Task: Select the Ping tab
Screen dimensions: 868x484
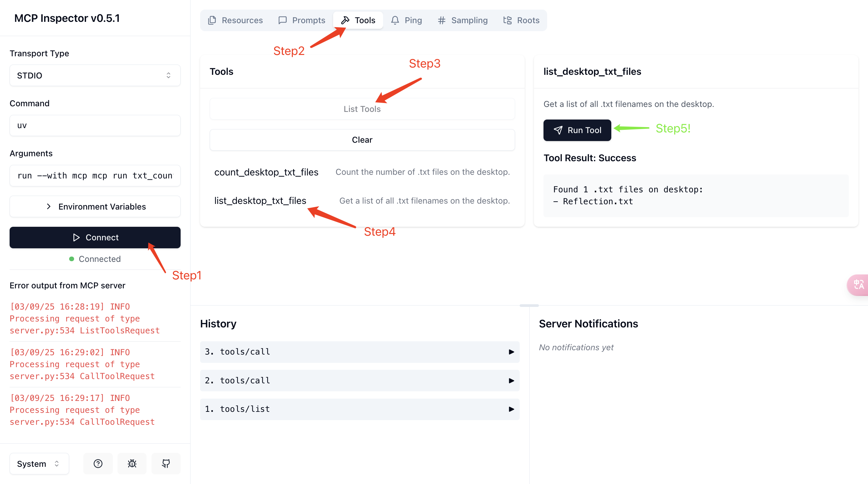Action: click(x=407, y=20)
